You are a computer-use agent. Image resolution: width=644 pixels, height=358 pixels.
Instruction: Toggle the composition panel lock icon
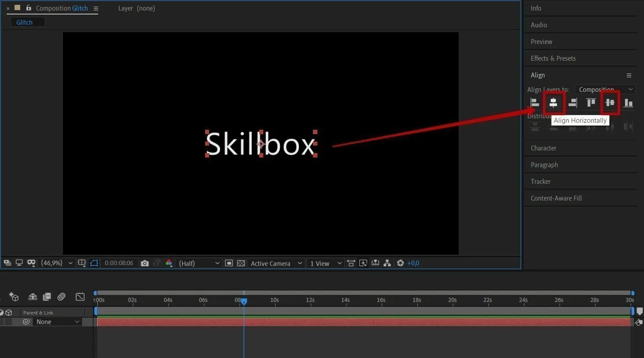point(29,8)
